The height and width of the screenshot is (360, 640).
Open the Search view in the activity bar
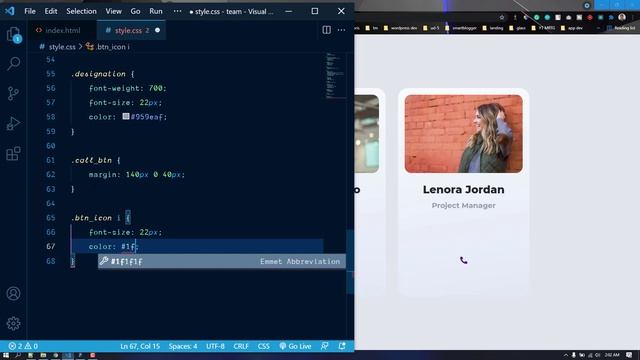(x=13, y=63)
